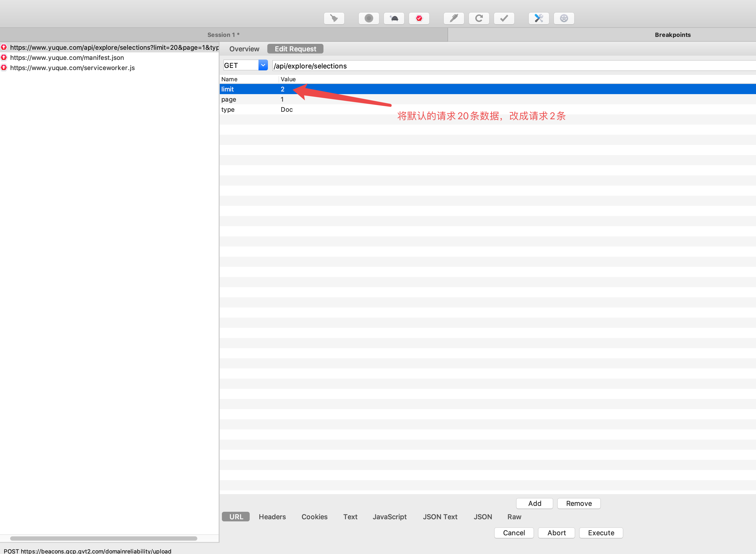Click the repeat request icon
756x554 pixels.
coord(479,18)
